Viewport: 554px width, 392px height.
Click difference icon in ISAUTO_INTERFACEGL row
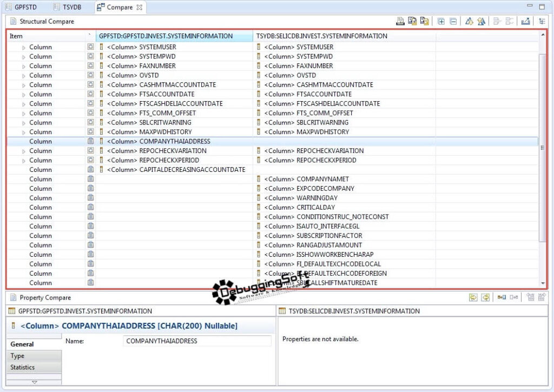[91, 225]
